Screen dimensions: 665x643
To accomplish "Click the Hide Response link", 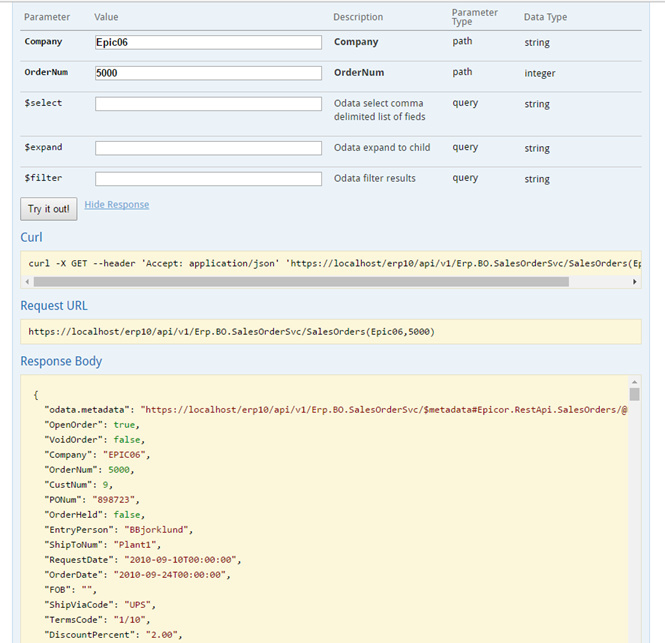I will pyautogui.click(x=117, y=204).
